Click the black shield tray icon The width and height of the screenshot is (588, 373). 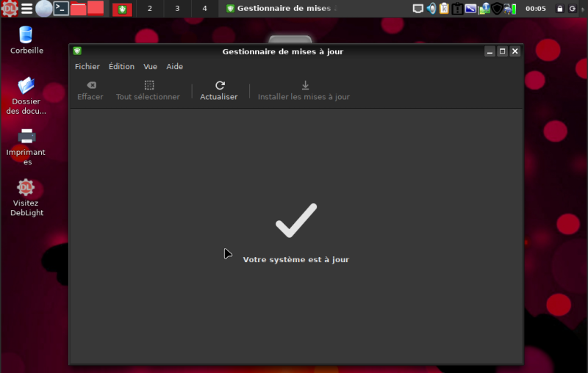click(x=497, y=9)
